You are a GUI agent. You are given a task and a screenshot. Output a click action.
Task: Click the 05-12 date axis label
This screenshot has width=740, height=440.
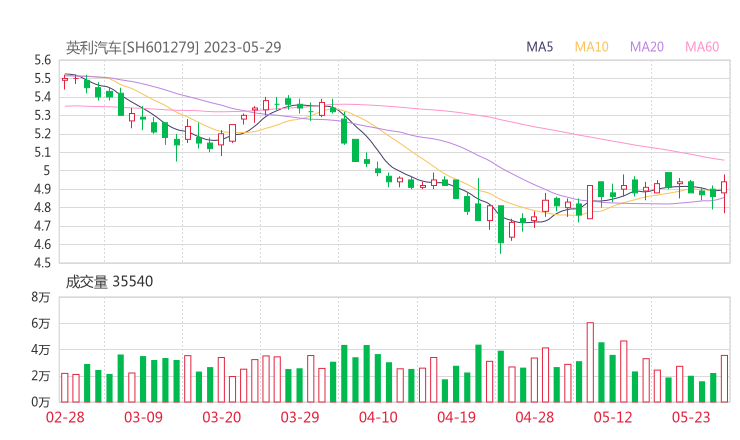(613, 417)
